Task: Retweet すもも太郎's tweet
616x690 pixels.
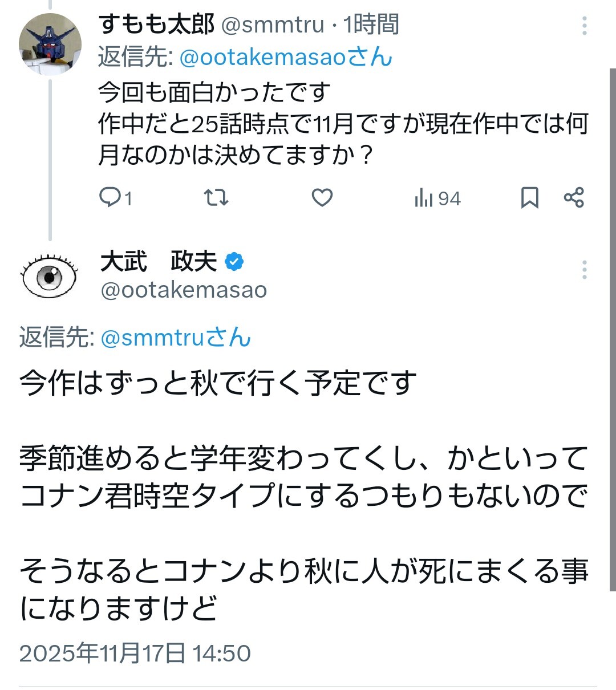Action: [216, 198]
